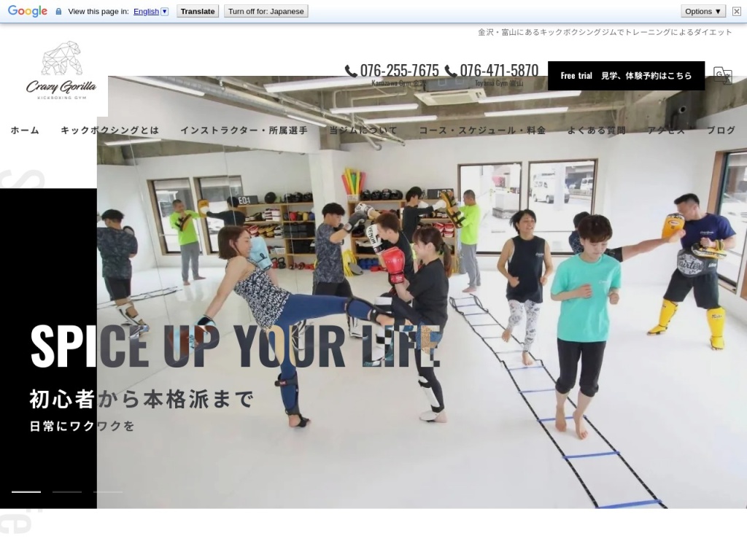Select the third slider indicator bar

pos(108,492)
